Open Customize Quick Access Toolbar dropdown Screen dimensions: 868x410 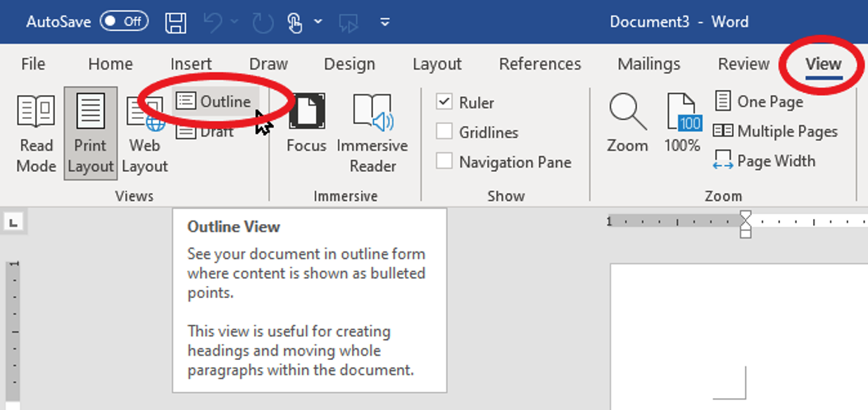click(x=385, y=22)
